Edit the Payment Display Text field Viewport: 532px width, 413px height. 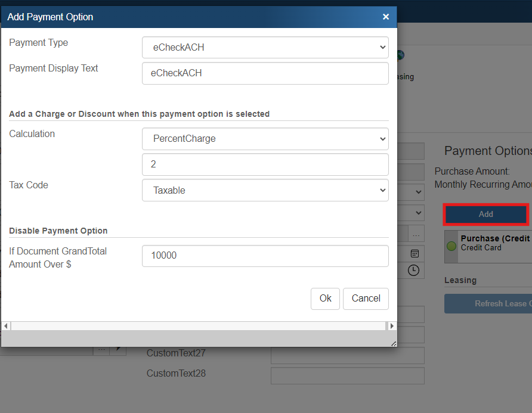pyautogui.click(x=265, y=73)
